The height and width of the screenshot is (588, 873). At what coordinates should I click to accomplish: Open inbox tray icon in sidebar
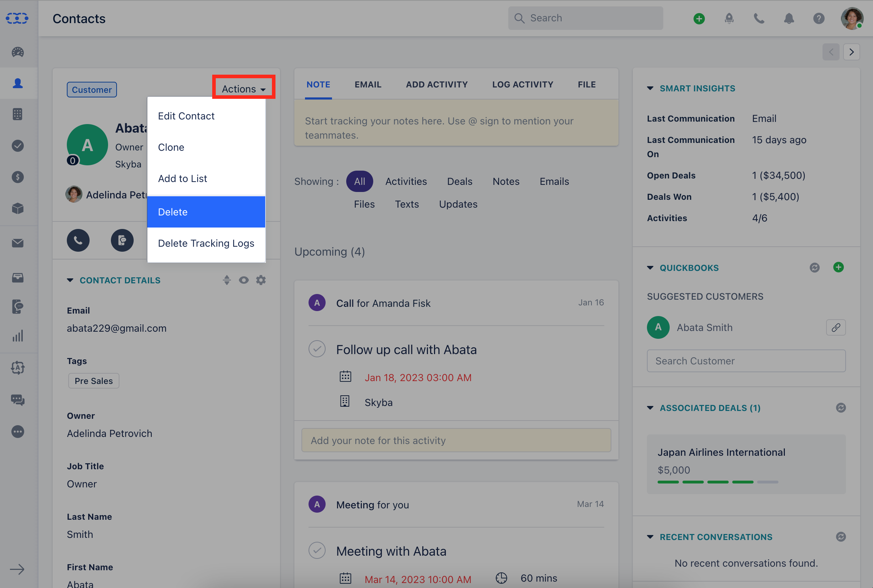pos(18,278)
